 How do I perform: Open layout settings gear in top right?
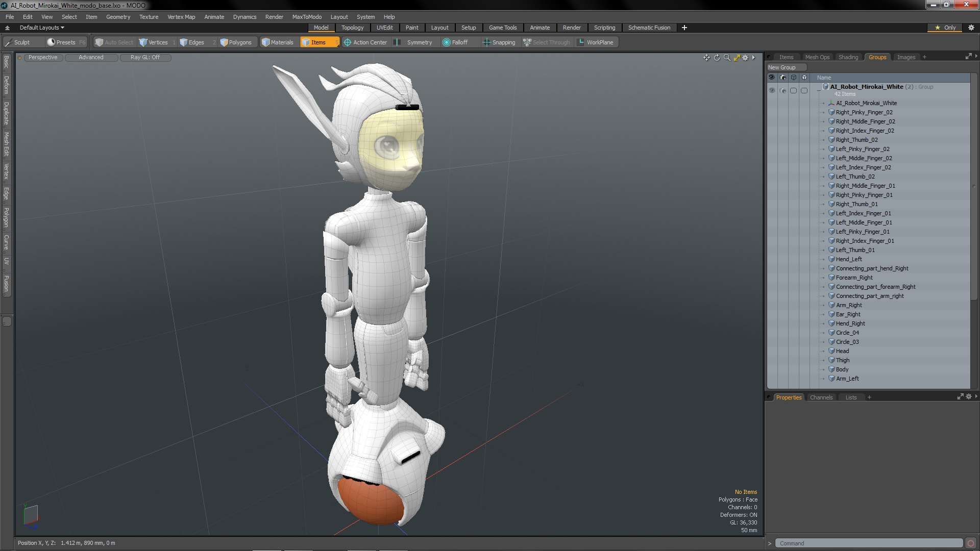pyautogui.click(x=971, y=28)
